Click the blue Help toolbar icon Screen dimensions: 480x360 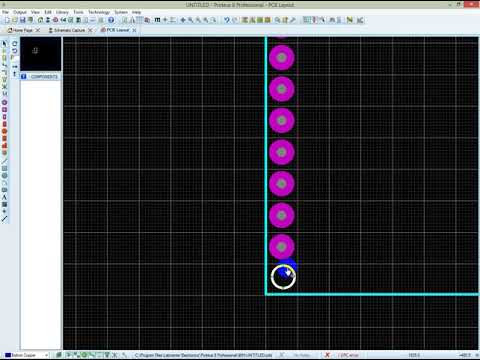pyautogui.click(x=111, y=20)
